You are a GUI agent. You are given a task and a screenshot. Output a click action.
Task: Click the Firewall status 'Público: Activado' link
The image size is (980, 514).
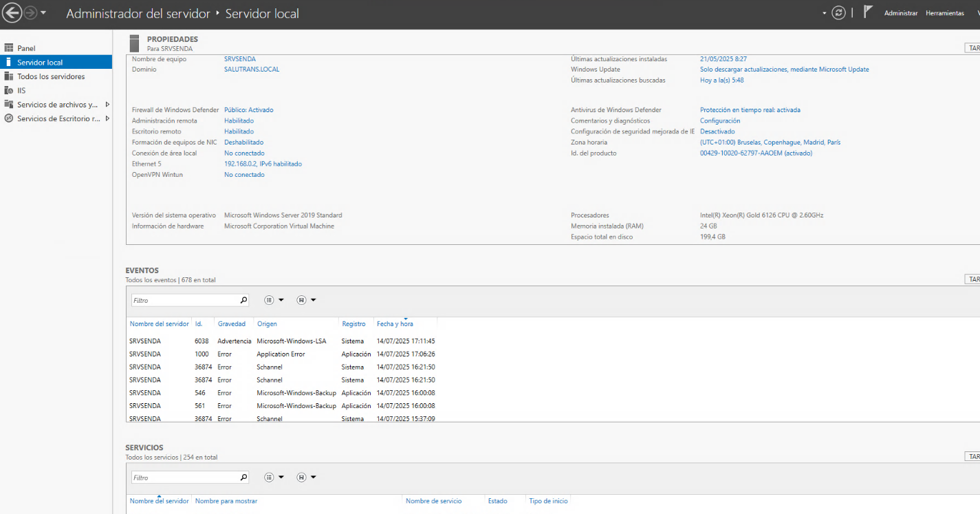248,110
